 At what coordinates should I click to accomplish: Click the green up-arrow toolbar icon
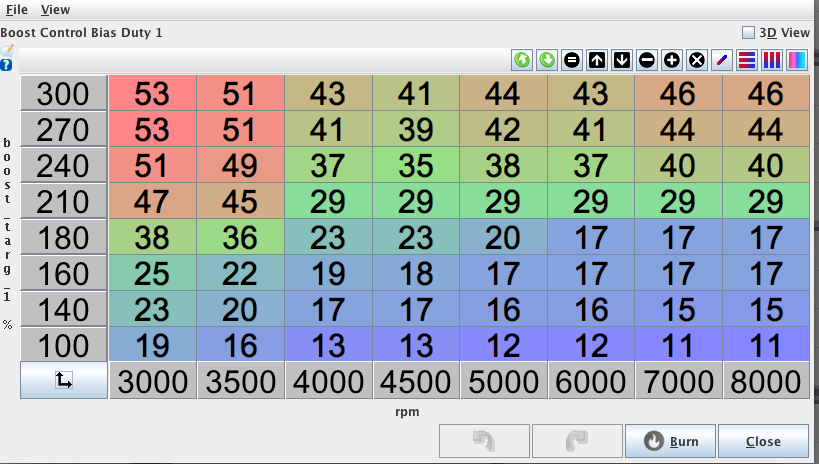click(x=521, y=60)
